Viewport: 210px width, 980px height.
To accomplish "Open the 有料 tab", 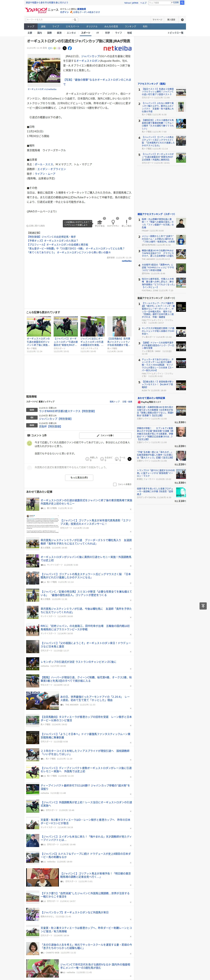I will 145,27.
